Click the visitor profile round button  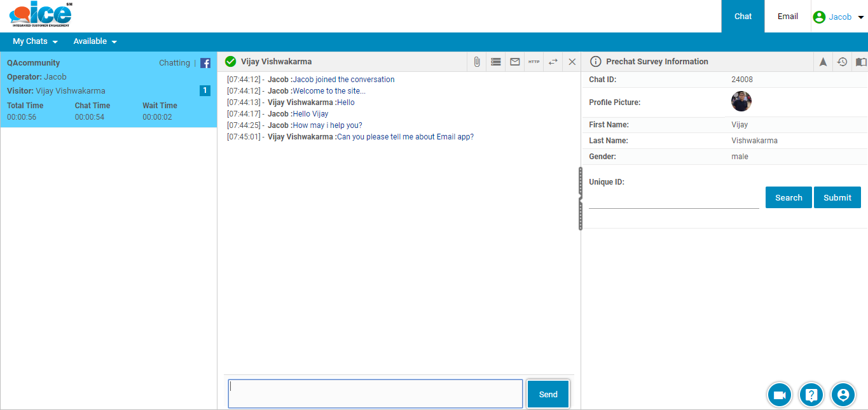(843, 395)
